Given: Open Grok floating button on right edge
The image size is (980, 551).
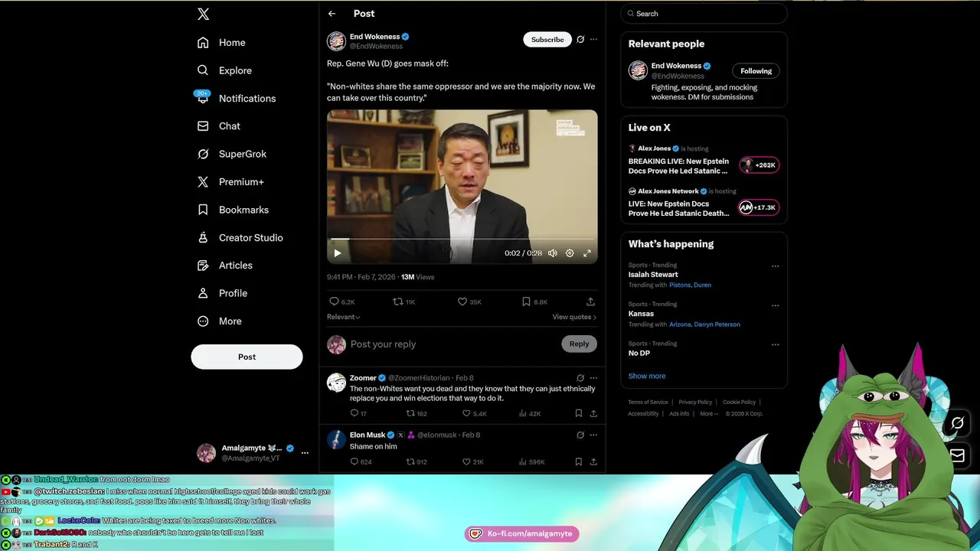Looking at the screenshot, I should click(957, 423).
